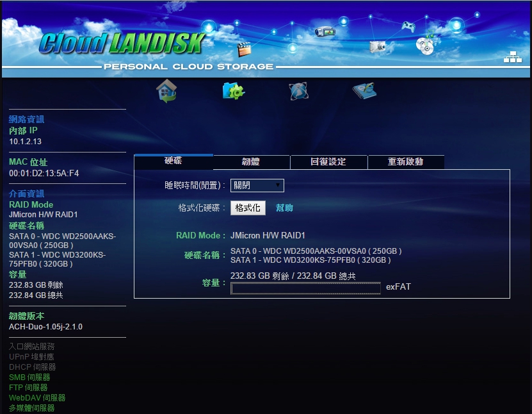
Task: Switch to the 韌體 tab
Action: click(x=251, y=161)
